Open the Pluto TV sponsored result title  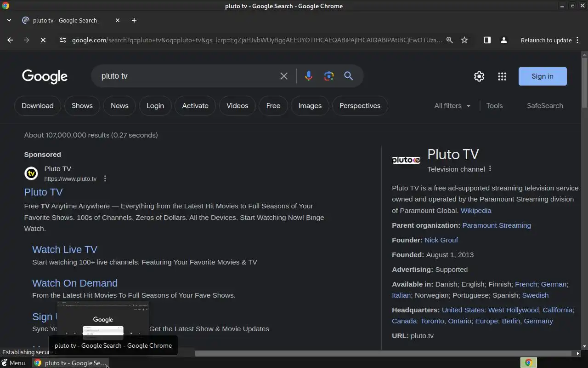tap(43, 192)
